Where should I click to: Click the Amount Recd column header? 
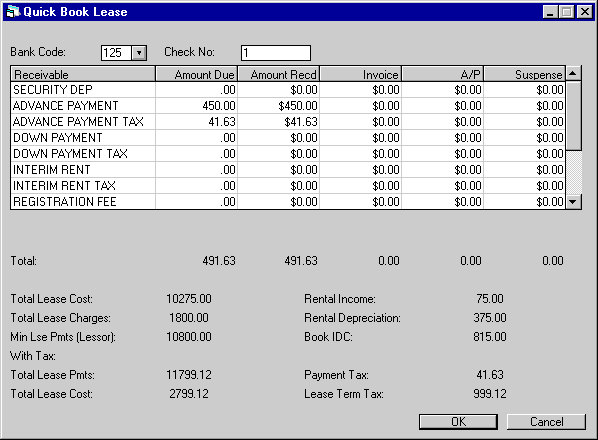coord(279,74)
